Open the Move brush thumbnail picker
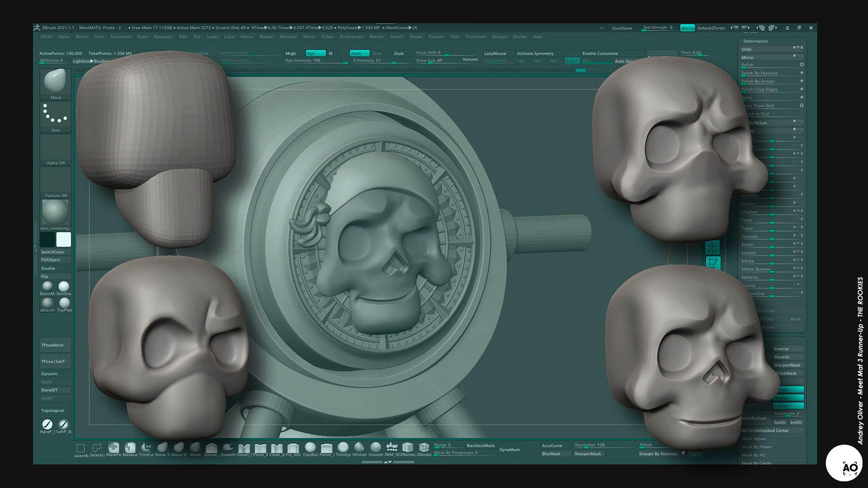The width and height of the screenshot is (868, 488). (56, 84)
